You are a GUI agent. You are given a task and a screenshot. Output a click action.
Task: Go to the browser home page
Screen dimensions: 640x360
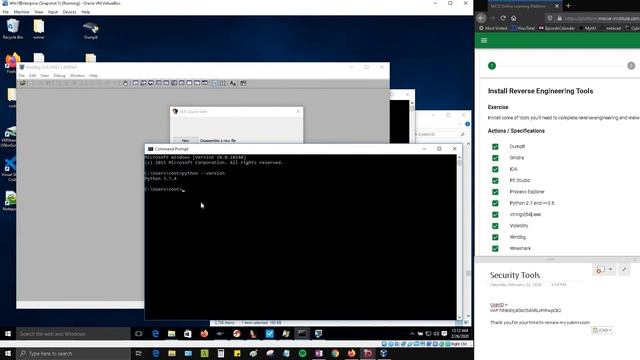513,18
